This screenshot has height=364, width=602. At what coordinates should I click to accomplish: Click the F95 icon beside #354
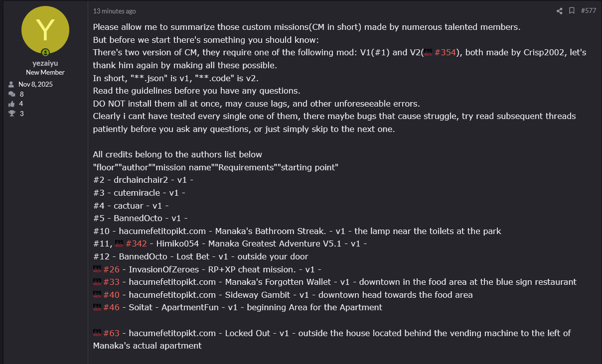[428, 53]
